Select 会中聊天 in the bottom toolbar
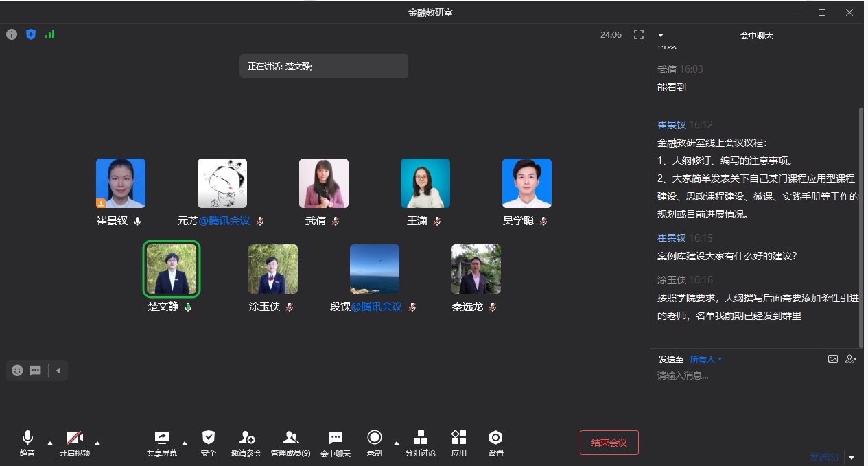 pos(336,443)
